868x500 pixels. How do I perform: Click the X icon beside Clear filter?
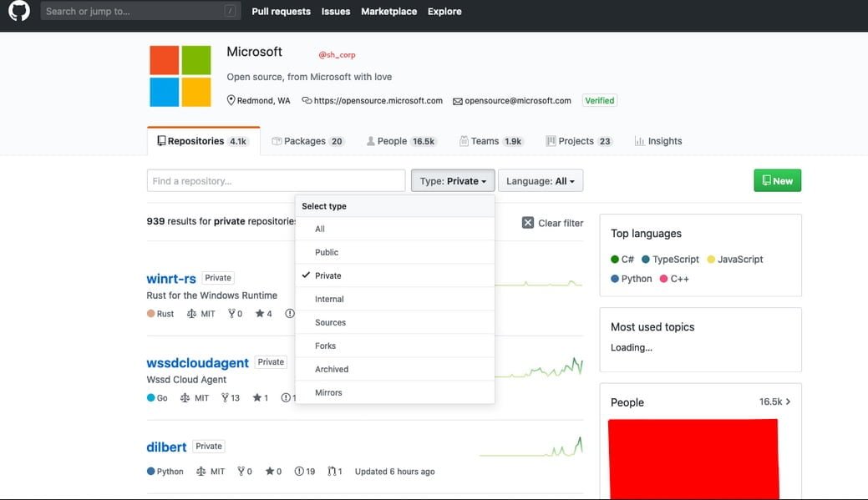click(x=528, y=223)
